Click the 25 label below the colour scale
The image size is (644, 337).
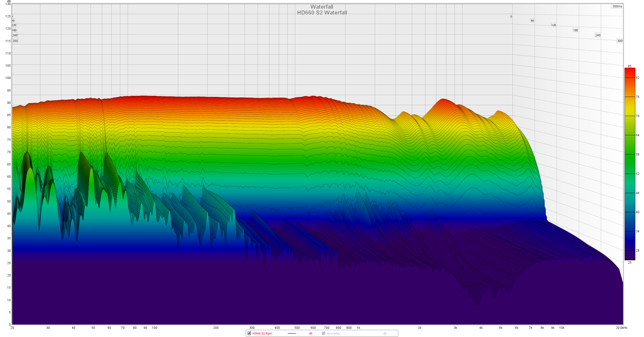click(x=630, y=262)
